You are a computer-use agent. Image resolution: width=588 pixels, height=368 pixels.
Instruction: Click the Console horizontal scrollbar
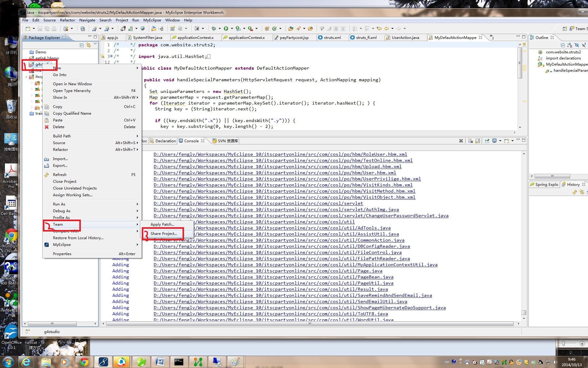310,324
